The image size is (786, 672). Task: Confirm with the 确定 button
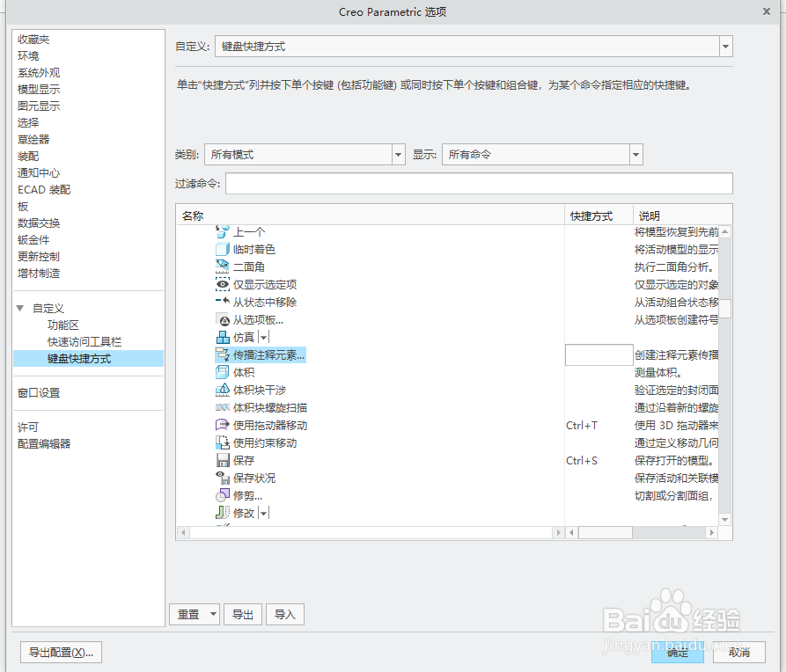coord(678,652)
